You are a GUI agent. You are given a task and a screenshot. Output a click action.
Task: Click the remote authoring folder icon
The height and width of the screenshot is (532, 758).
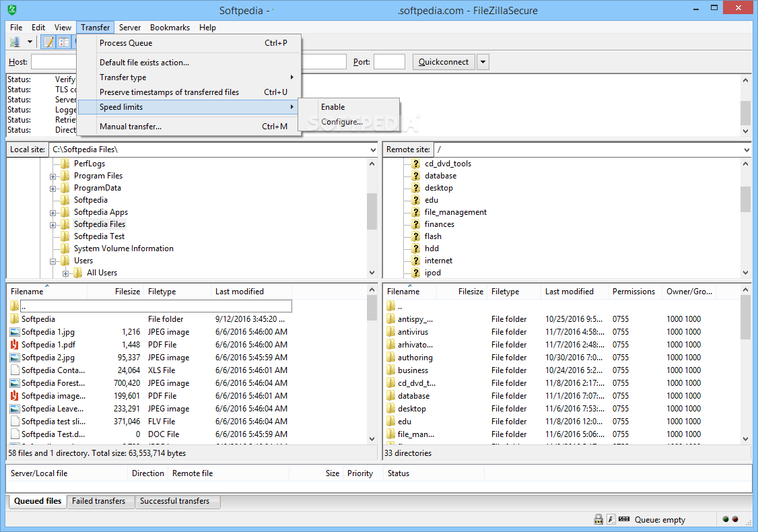390,358
